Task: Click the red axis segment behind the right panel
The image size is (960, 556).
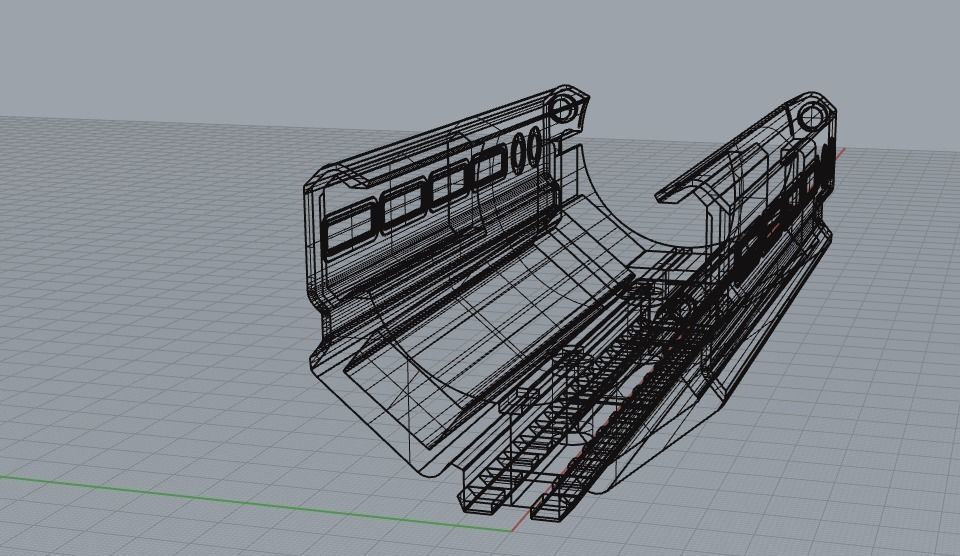Action: [x=840, y=152]
